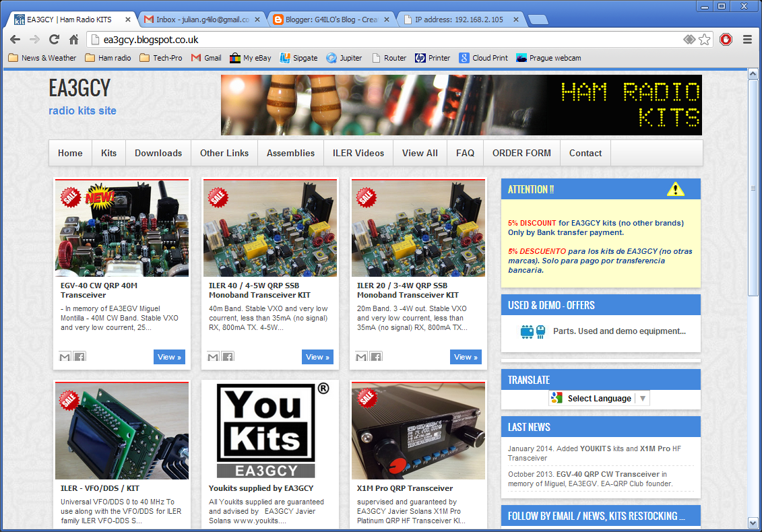Image resolution: width=762 pixels, height=532 pixels.
Task: Open the Kits menu item
Action: [109, 153]
